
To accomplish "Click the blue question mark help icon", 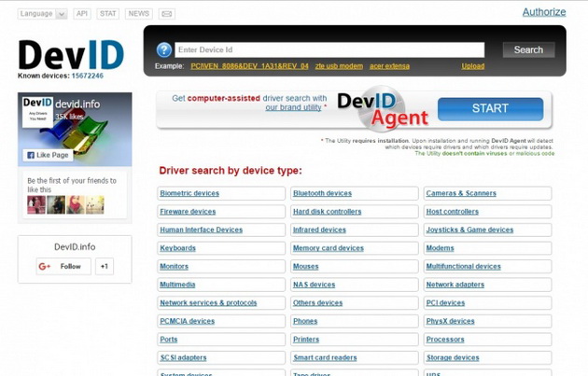I will pos(164,49).
